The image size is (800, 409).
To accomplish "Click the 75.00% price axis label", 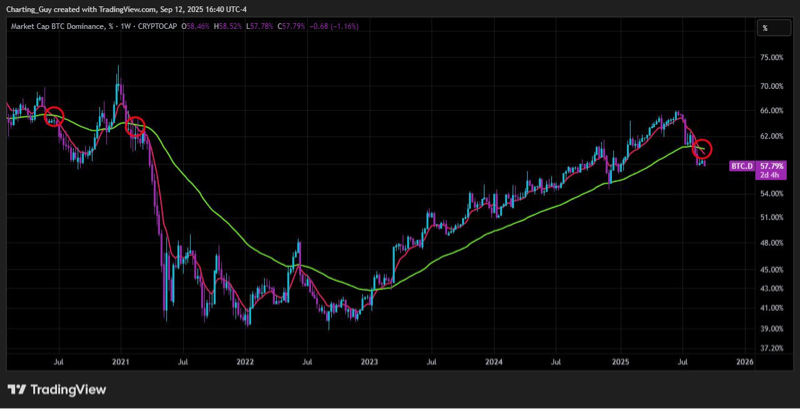I will click(772, 58).
